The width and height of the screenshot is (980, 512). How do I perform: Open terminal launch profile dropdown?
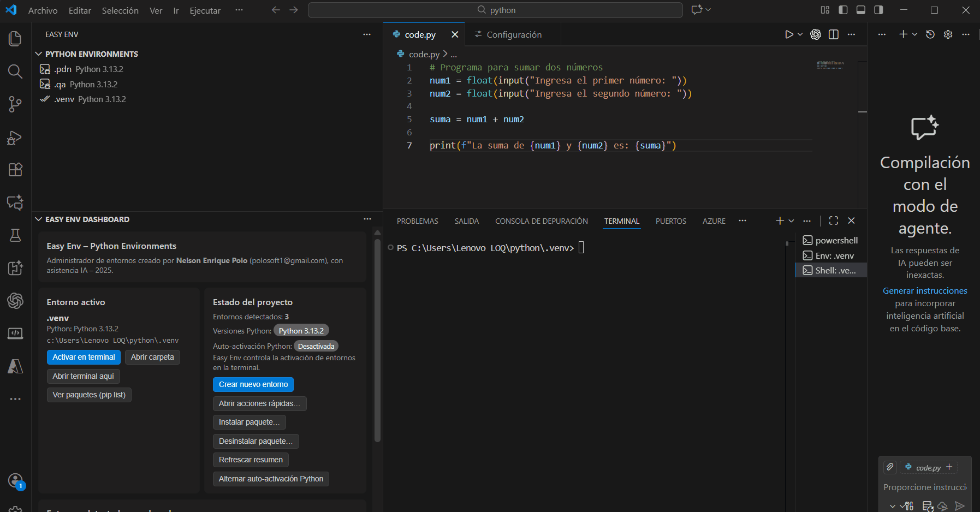pyautogui.click(x=791, y=221)
